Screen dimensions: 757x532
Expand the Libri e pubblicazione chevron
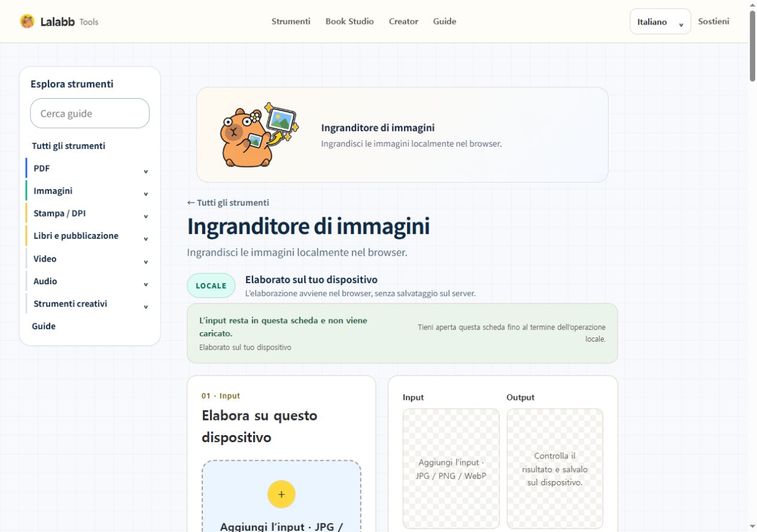tap(145, 239)
